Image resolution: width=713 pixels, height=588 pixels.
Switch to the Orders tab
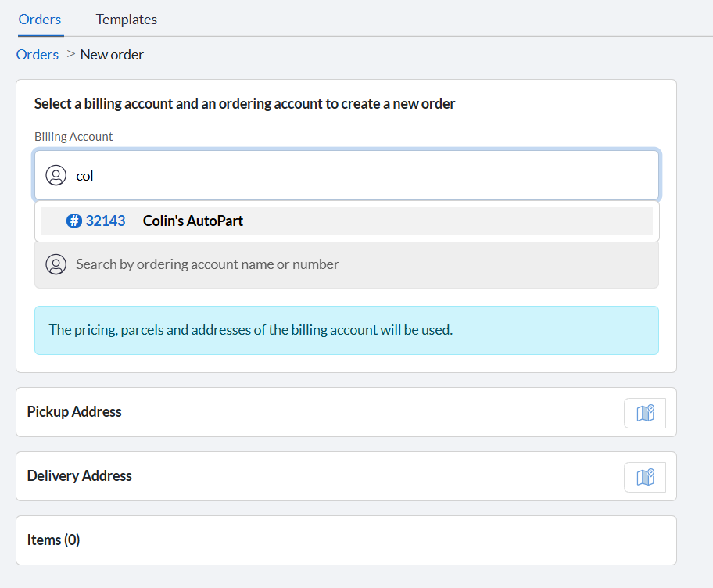click(40, 20)
